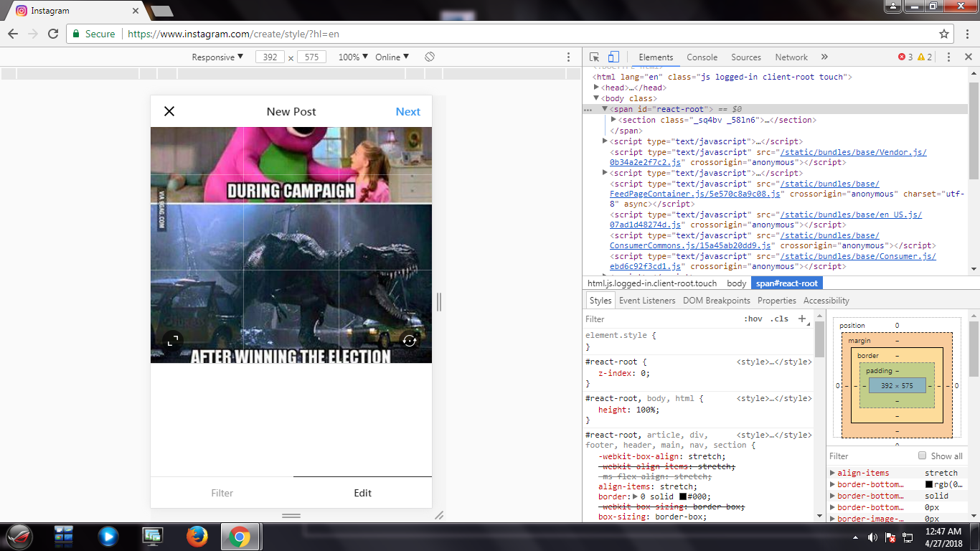
Task: Open the 100% zoom dropdown
Action: (353, 57)
